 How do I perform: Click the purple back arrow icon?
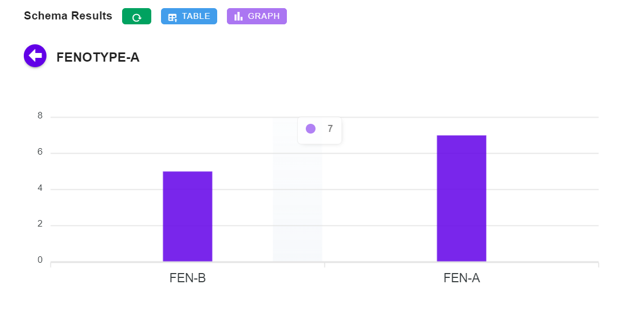35,56
